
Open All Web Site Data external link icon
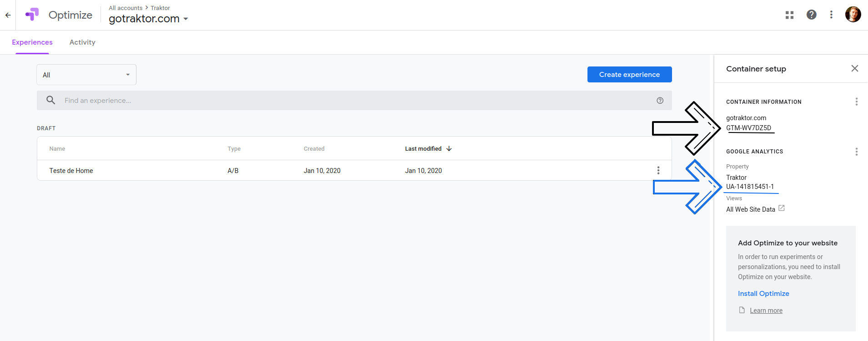click(x=782, y=208)
